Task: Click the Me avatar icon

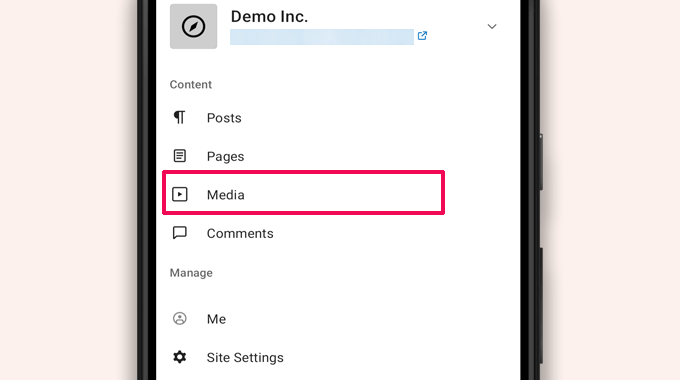Action: [180, 318]
